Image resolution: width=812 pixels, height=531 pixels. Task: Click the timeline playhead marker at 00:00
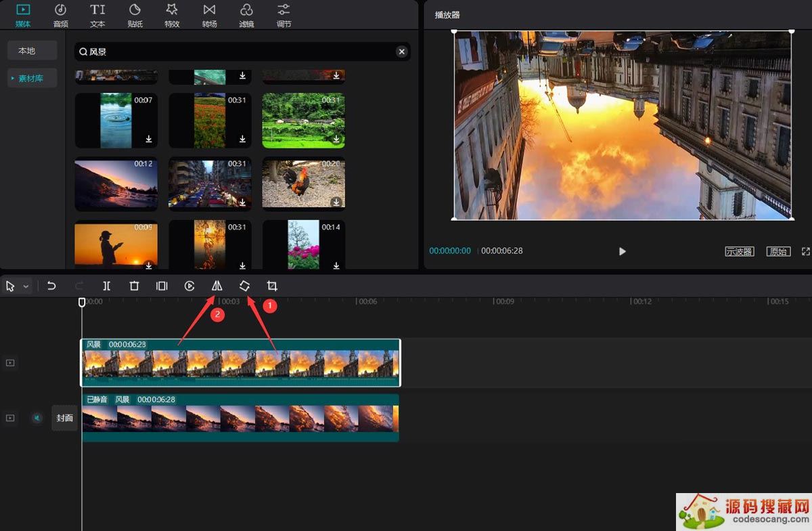tap(82, 302)
